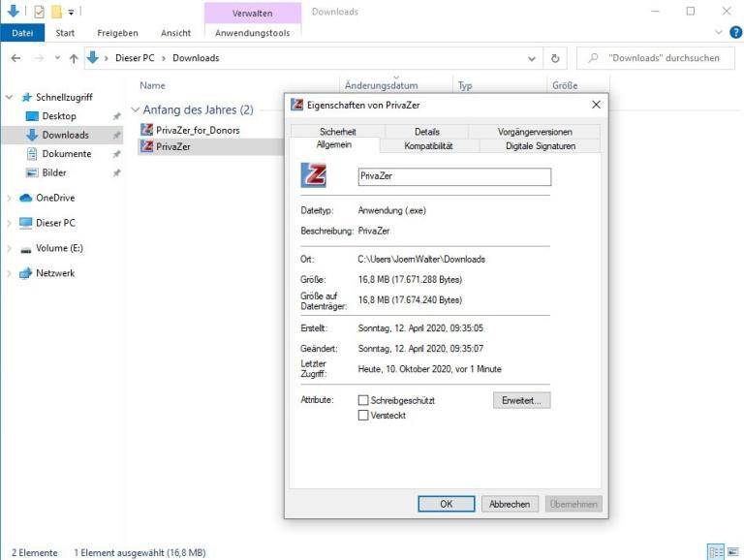Open the help question mark icon

tap(733, 33)
